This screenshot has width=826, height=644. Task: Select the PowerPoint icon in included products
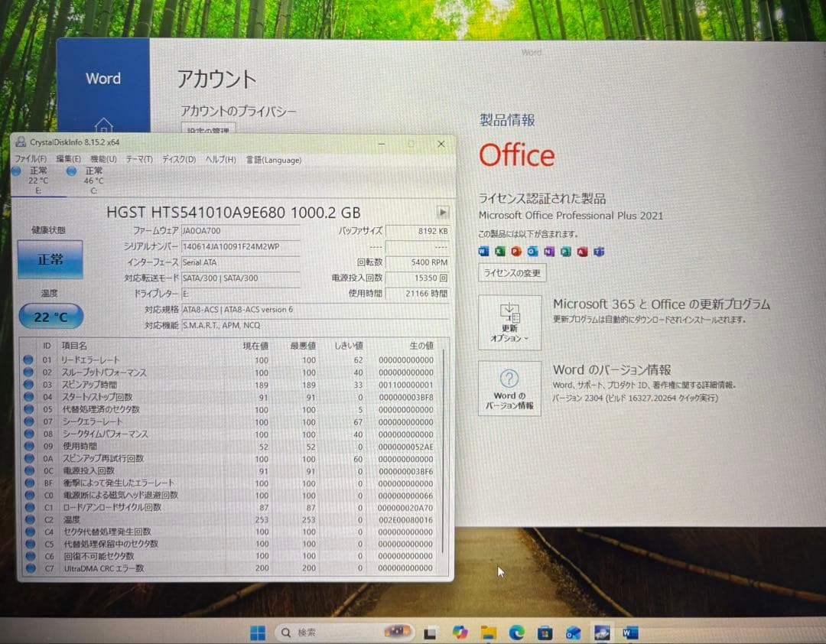(x=515, y=251)
